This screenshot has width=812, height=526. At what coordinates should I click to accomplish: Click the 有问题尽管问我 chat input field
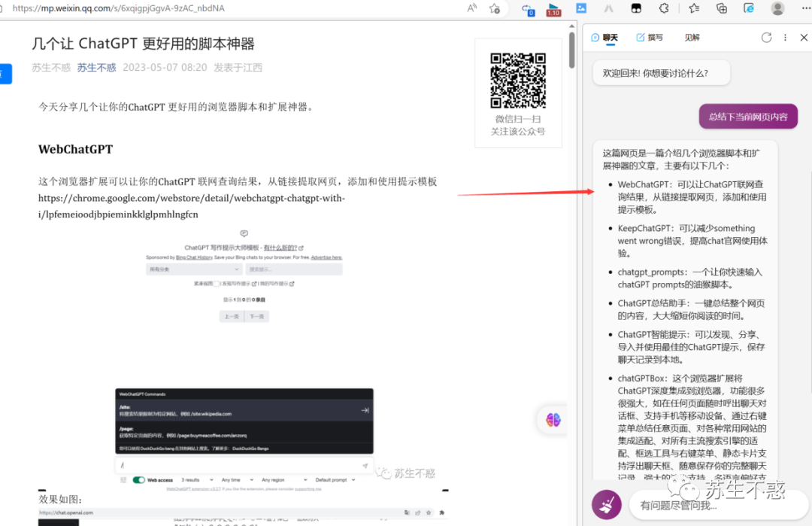(x=718, y=505)
